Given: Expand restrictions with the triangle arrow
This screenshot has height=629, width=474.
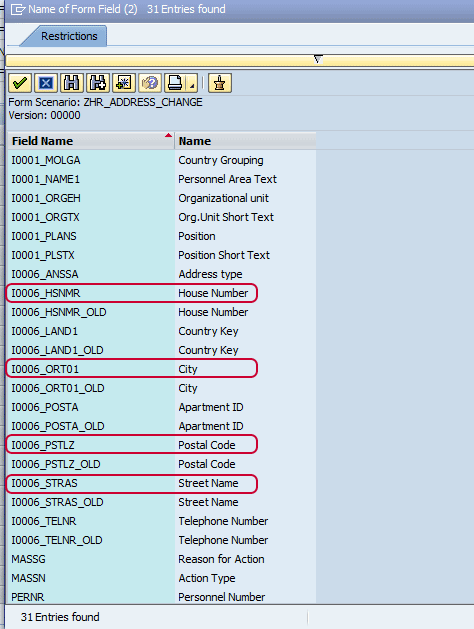Looking at the screenshot, I should tap(318, 59).
